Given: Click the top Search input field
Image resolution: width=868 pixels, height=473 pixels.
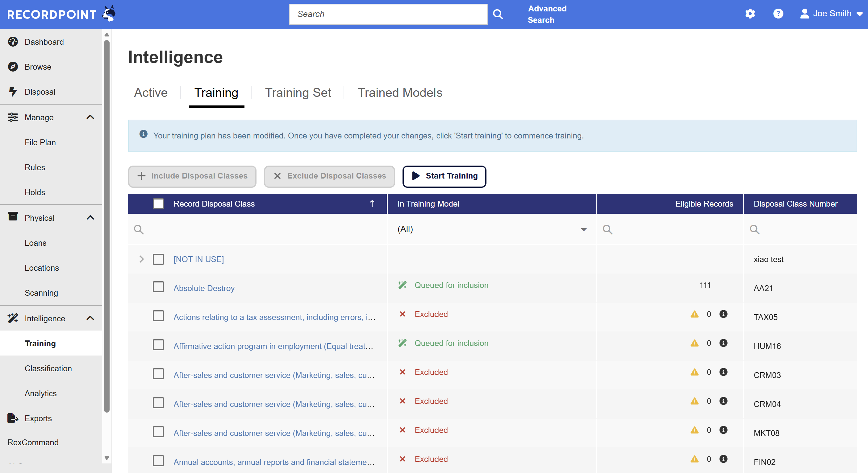Looking at the screenshot, I should (388, 14).
